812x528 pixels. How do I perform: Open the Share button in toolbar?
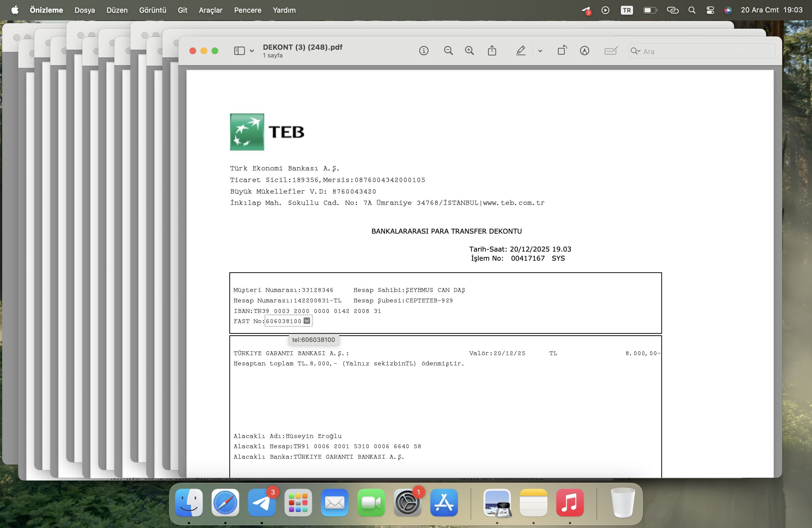click(492, 51)
